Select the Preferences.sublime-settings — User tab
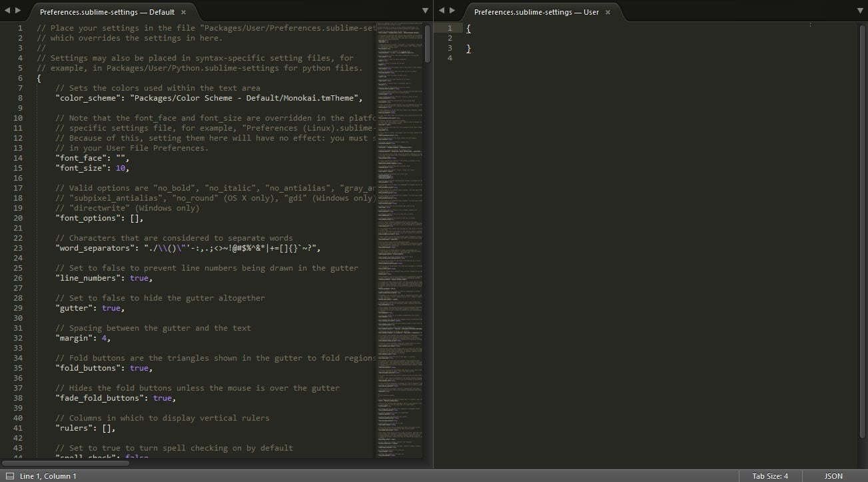The height and width of the screenshot is (482, 868). [536, 12]
